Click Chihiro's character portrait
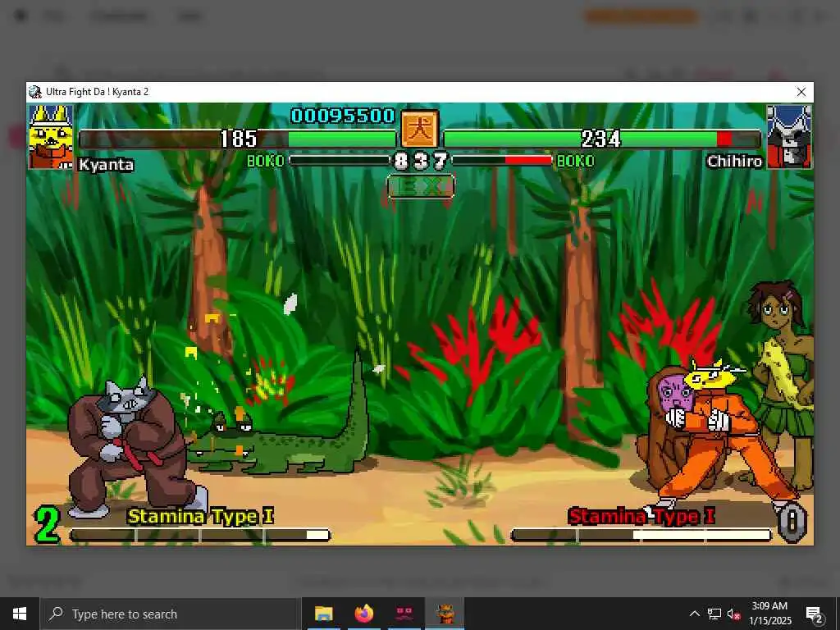 coord(788,137)
